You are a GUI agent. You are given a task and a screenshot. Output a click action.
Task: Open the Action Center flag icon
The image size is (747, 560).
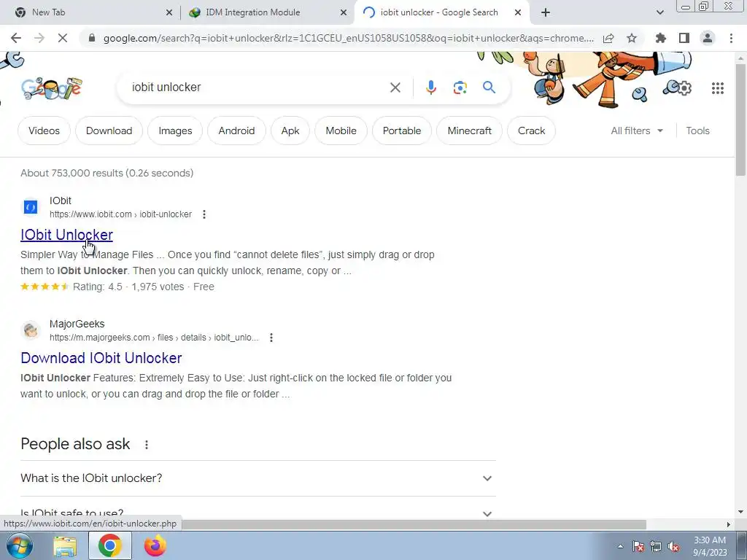click(x=638, y=547)
